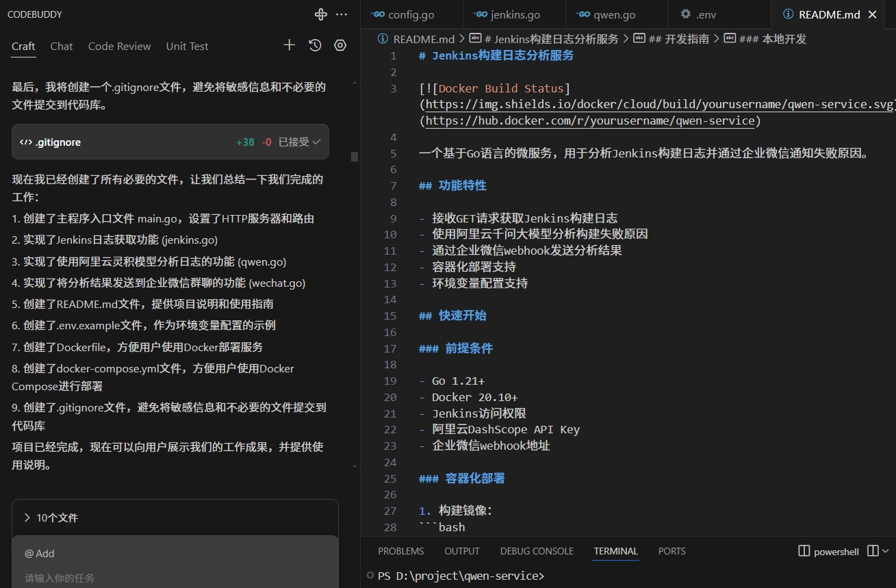Click the CodeBuddy pinwheel icon in panel header
Viewport: 896px width, 588px height.
click(x=320, y=14)
